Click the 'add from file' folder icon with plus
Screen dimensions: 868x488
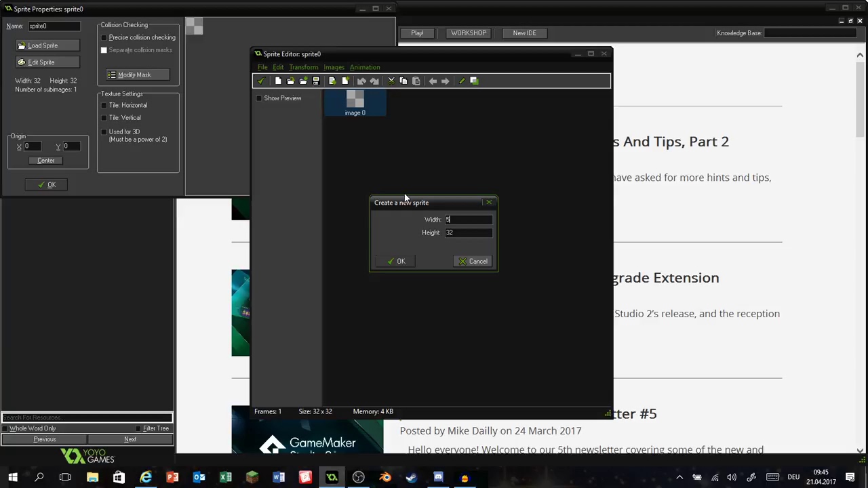point(303,81)
